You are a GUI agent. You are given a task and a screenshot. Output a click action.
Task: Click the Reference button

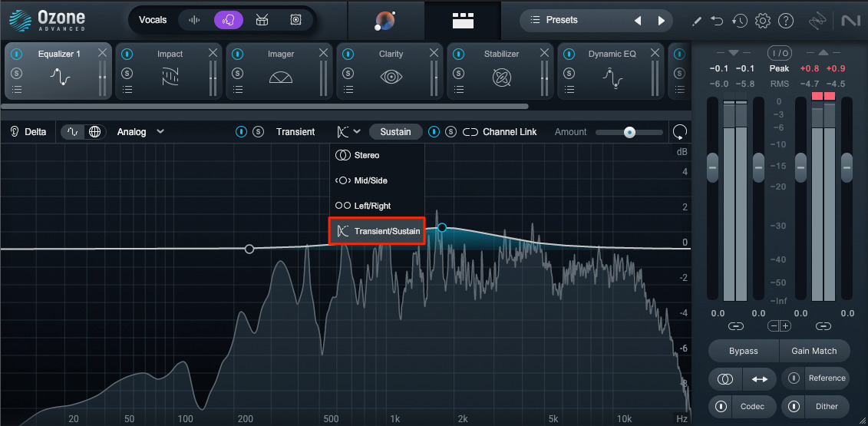pyautogui.click(x=827, y=378)
